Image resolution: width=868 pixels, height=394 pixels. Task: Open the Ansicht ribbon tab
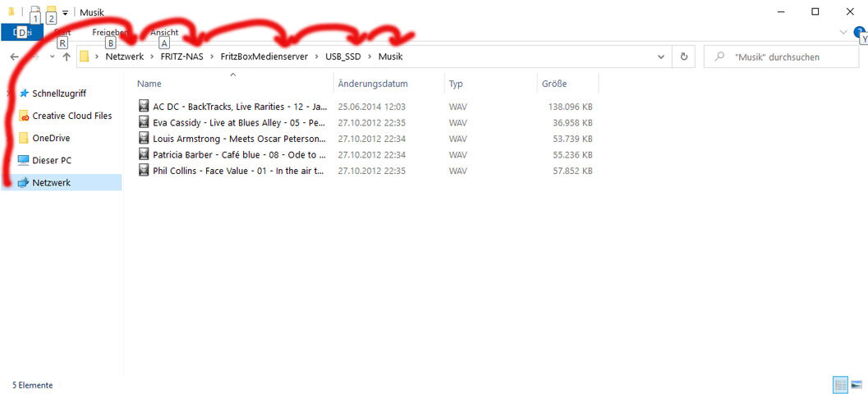(x=164, y=32)
